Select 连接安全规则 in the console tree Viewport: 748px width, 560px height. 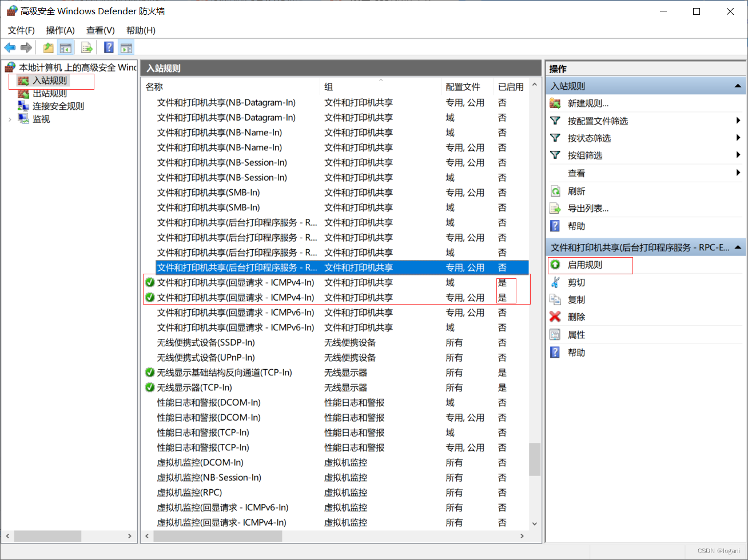tap(58, 106)
